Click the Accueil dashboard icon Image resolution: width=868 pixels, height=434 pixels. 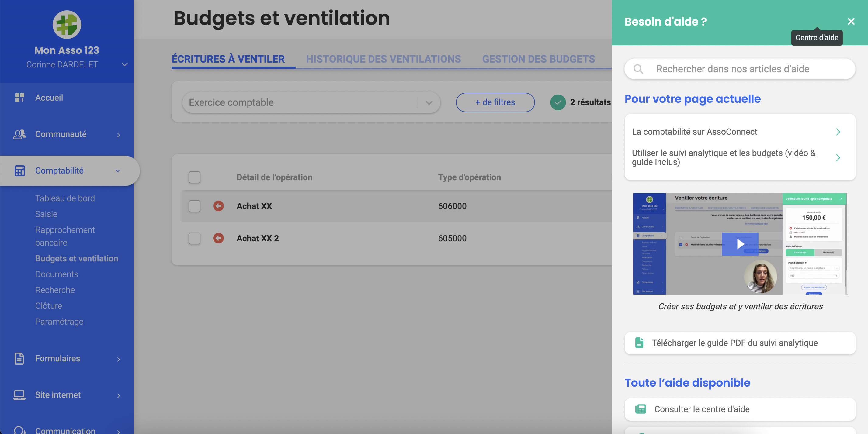(19, 98)
